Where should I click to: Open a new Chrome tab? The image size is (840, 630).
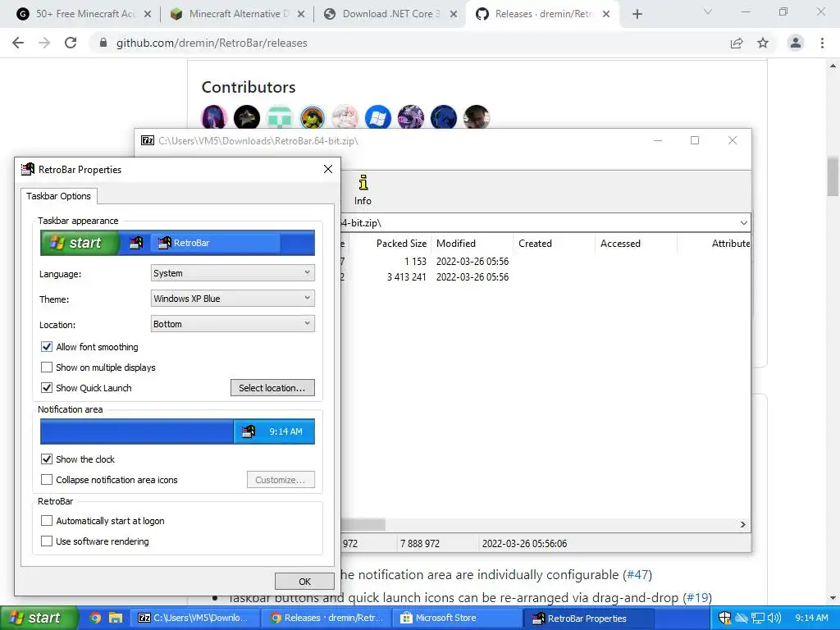coord(637,14)
